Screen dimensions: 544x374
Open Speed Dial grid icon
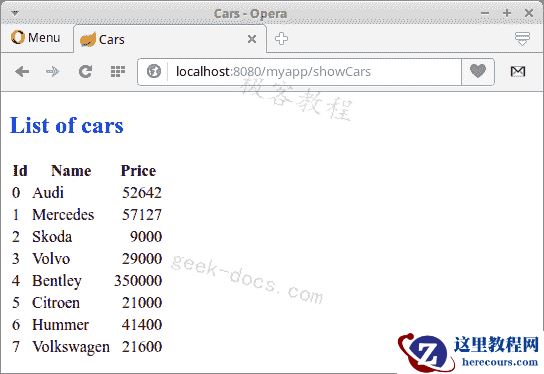point(118,71)
